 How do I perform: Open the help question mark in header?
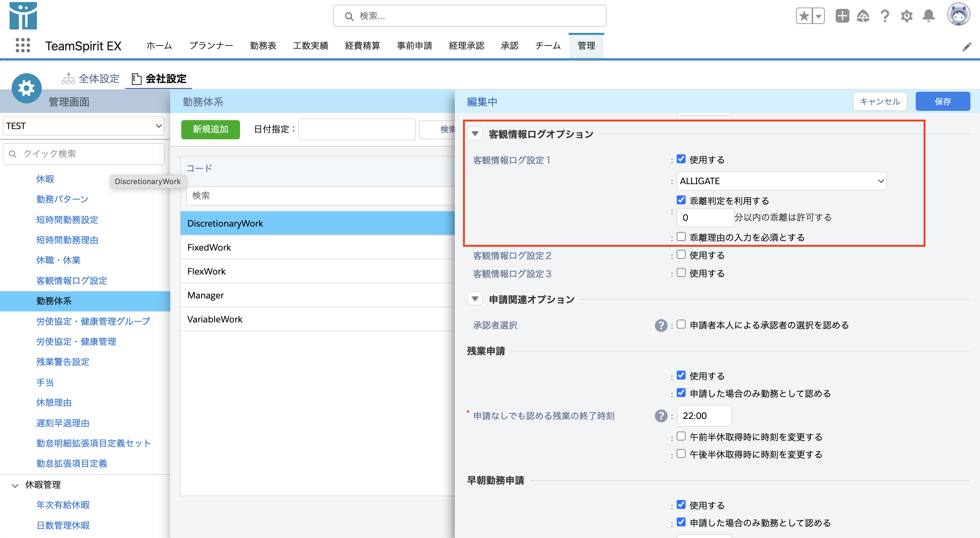(885, 16)
